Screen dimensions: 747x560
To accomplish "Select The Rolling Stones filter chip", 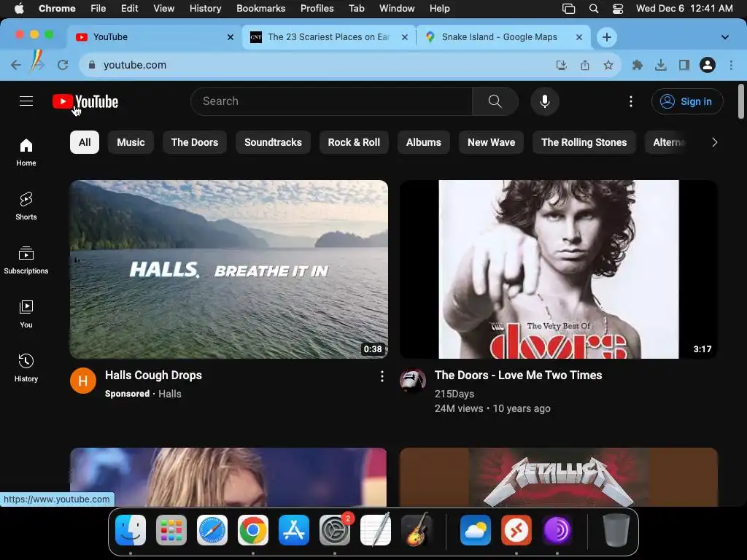I will point(584,142).
